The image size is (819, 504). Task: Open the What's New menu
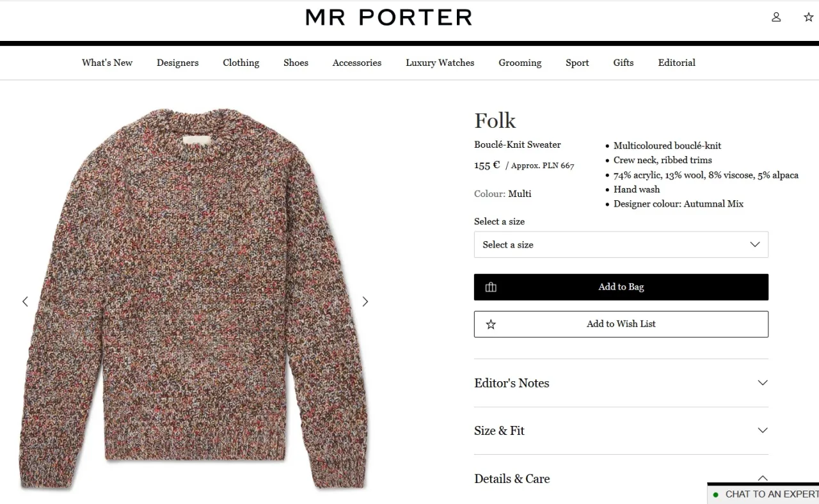pyautogui.click(x=107, y=63)
